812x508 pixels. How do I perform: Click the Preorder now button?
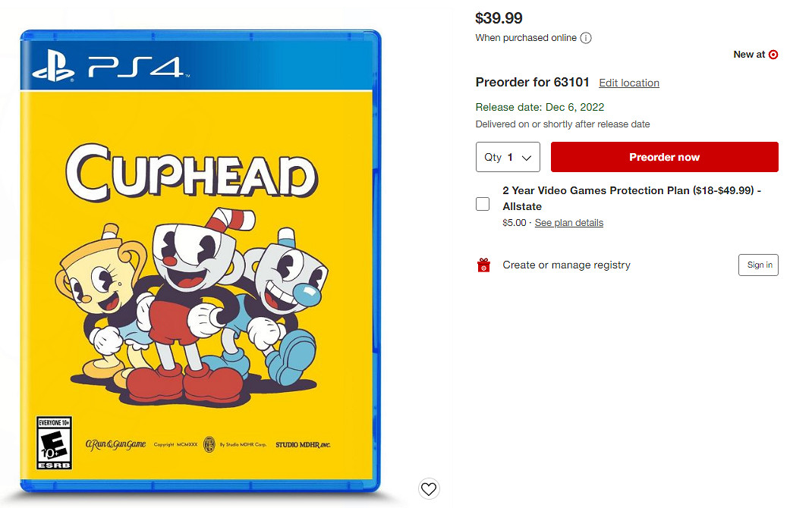coord(665,157)
